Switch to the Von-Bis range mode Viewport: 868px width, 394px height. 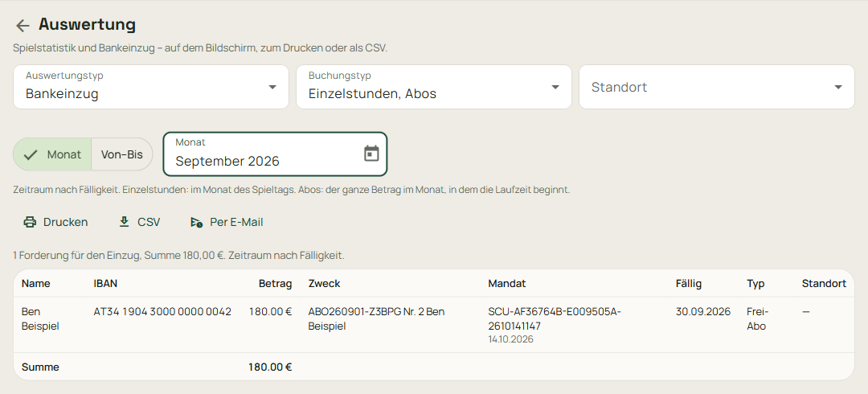[122, 154]
